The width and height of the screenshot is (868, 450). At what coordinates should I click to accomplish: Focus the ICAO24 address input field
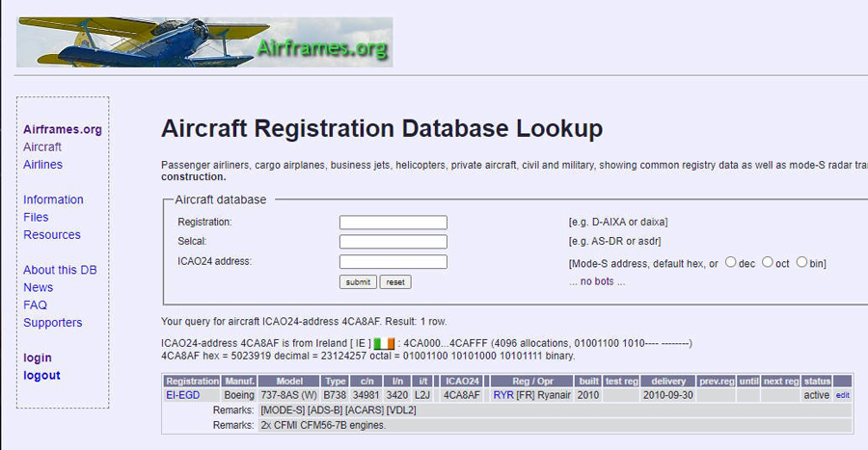(393, 262)
